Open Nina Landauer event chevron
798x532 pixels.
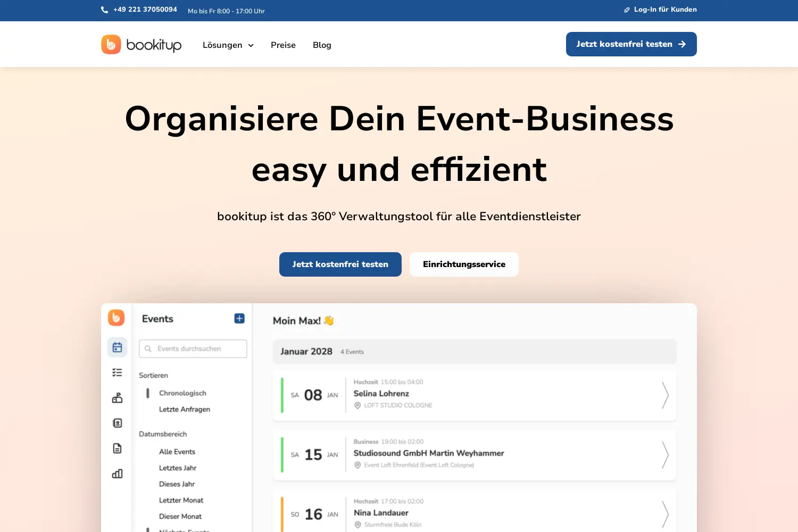click(665, 514)
